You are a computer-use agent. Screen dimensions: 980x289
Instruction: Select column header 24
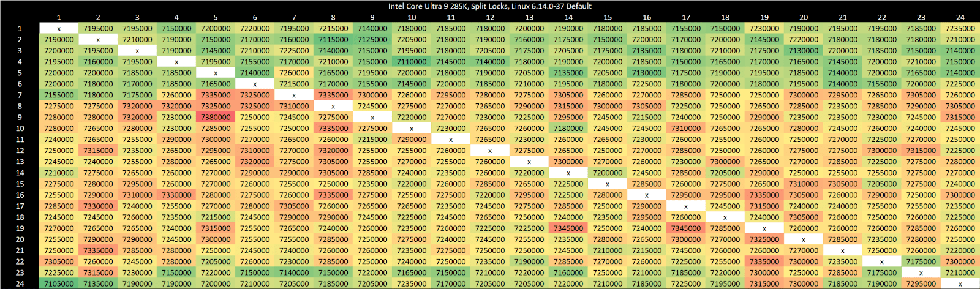point(960,17)
